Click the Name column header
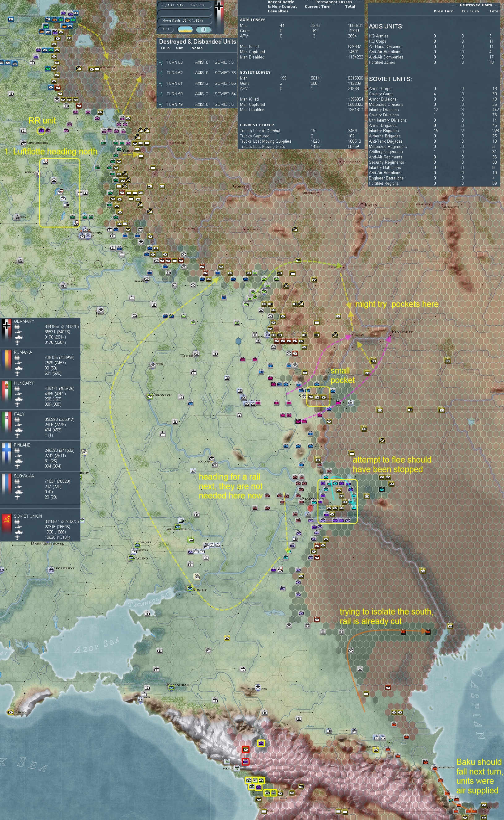 [x=197, y=48]
